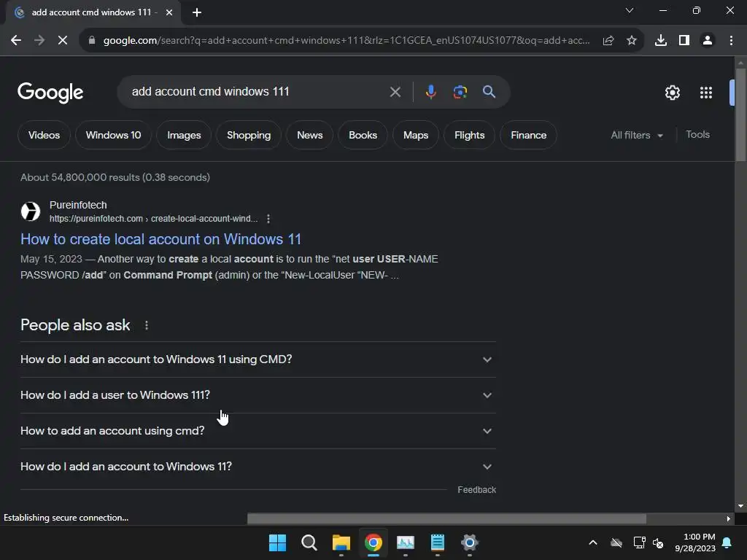
Task: Expand 'How to add an account using cmd?'
Action: (x=258, y=431)
